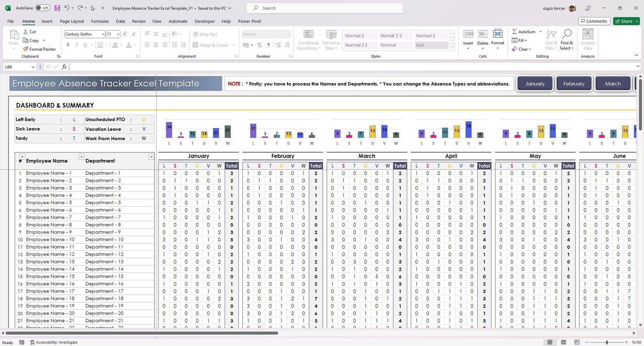This screenshot has height=346, width=644.
Task: Open the File menu
Action: [x=11, y=21]
